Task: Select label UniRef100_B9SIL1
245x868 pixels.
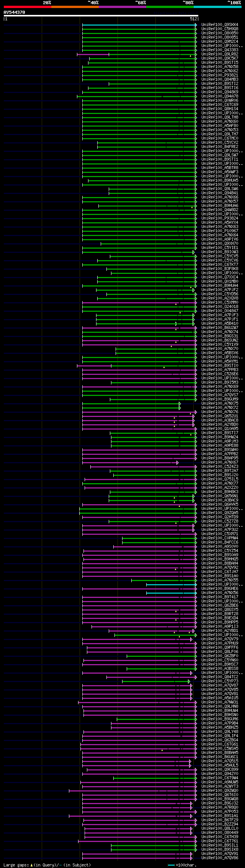Action: [x=220, y=845]
